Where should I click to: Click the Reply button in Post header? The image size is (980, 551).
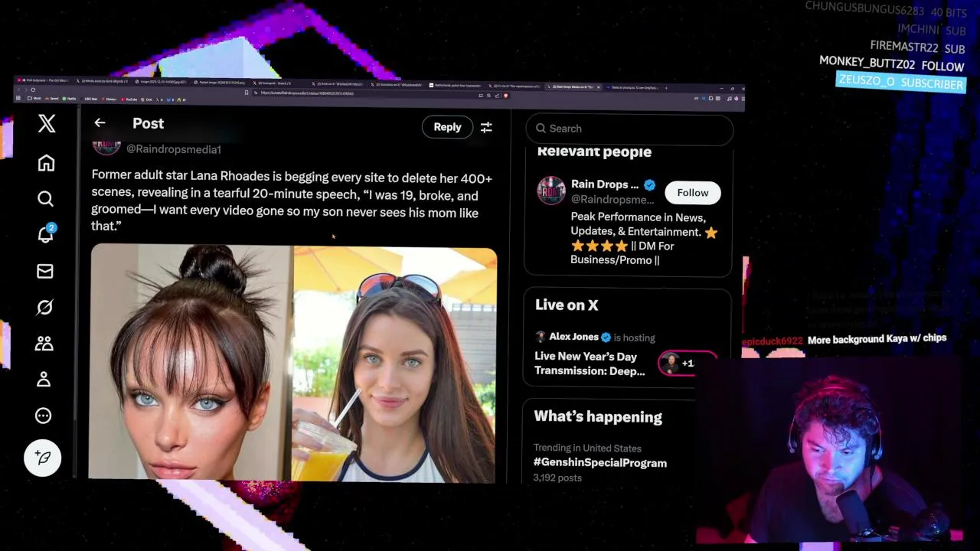(x=447, y=127)
